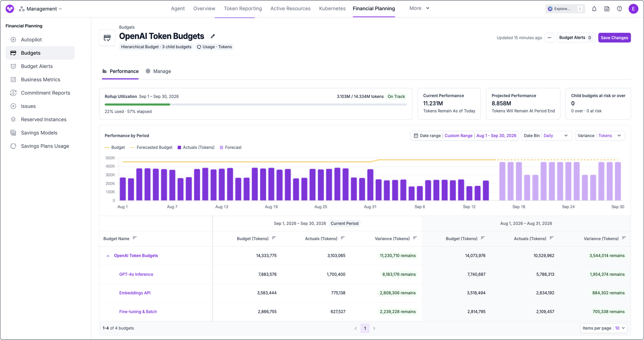Open the notifications bell icon
The image size is (644, 340).
pos(594,9)
